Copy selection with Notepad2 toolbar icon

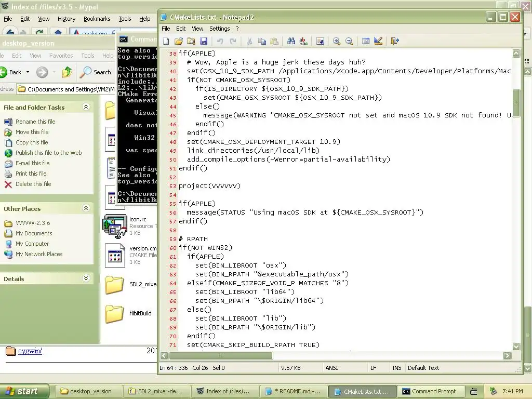pyautogui.click(x=262, y=42)
